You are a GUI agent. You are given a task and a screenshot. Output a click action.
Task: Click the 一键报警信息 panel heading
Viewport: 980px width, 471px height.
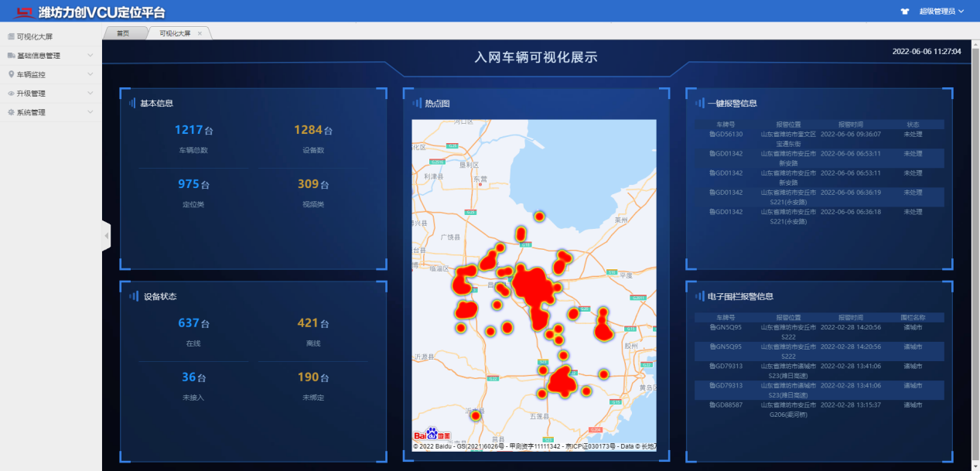coord(732,103)
